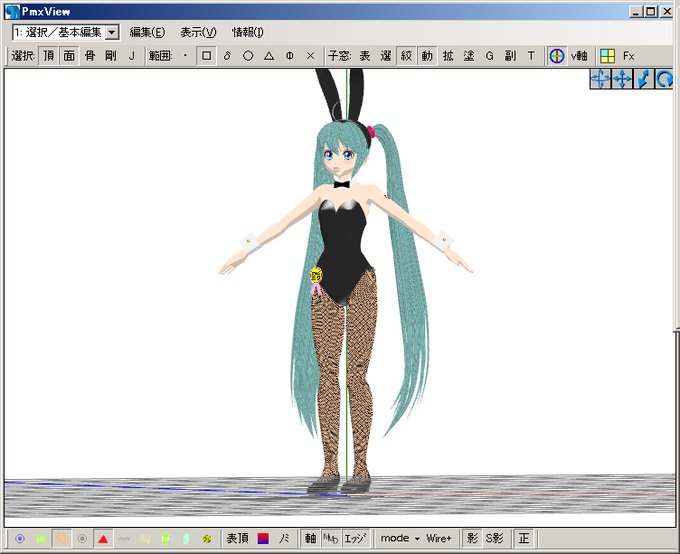Click the PmxView title bar icon
The width and height of the screenshot is (680, 554).
pyautogui.click(x=12, y=12)
